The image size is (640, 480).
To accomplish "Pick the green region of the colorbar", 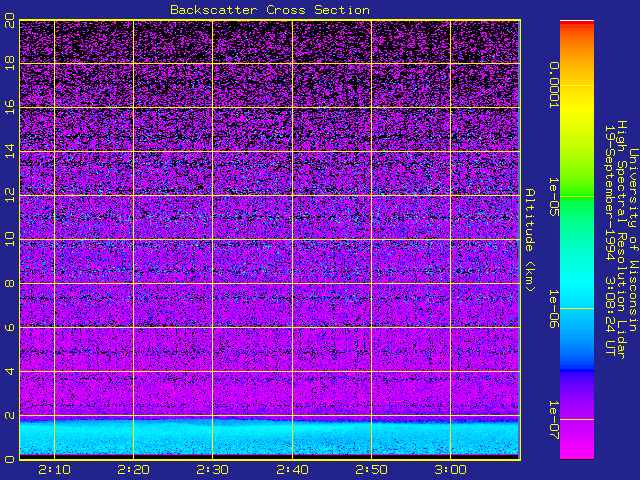I will 577,196.
